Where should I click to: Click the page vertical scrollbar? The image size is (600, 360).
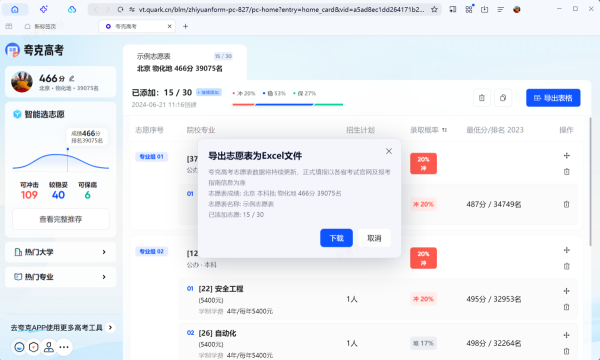(590, 182)
